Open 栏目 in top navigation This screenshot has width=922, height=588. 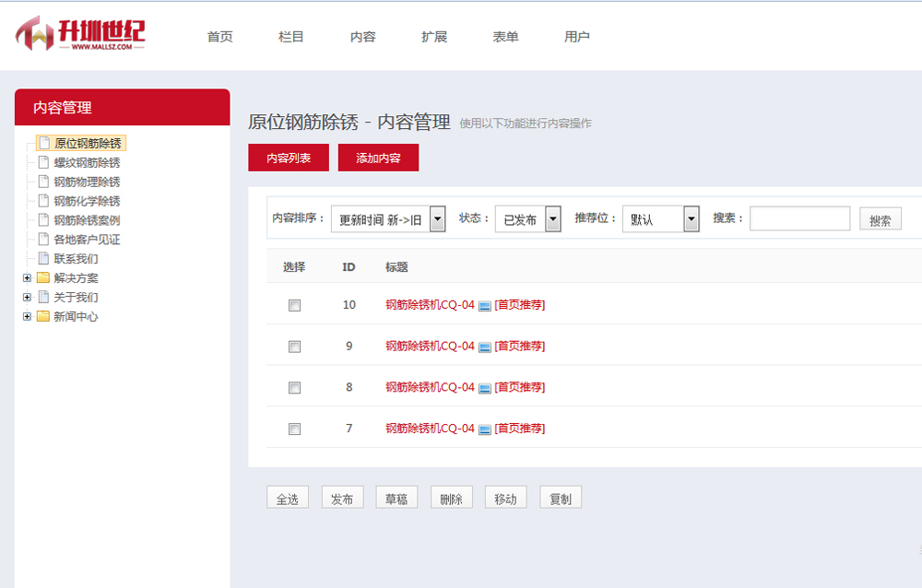[291, 37]
